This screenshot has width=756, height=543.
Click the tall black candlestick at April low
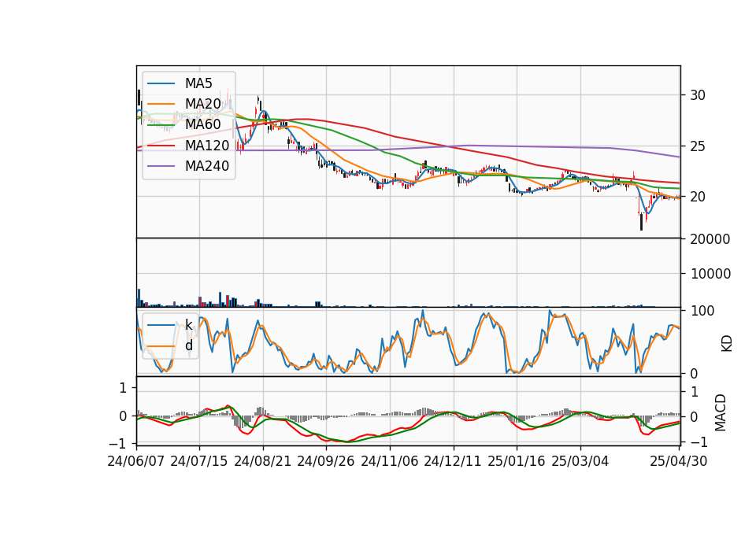coord(641,222)
